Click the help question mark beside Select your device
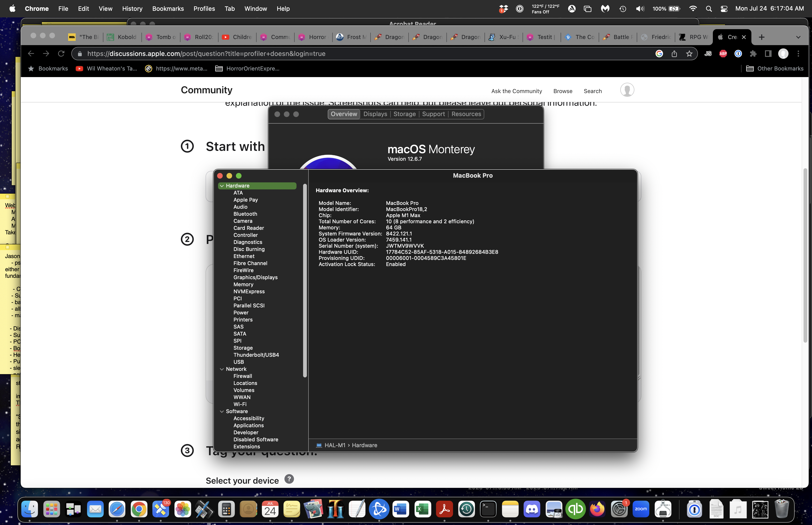 (289, 479)
